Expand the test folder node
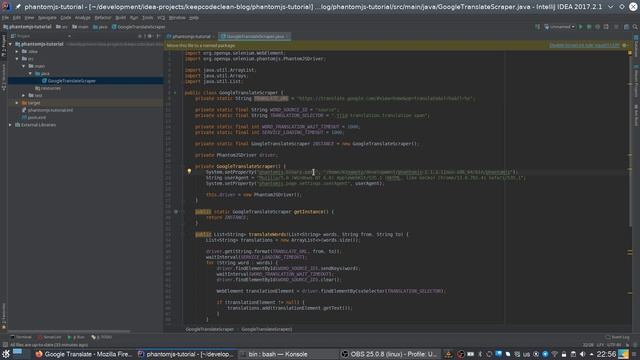Screen dimensions: 640x360 click(x=24, y=96)
